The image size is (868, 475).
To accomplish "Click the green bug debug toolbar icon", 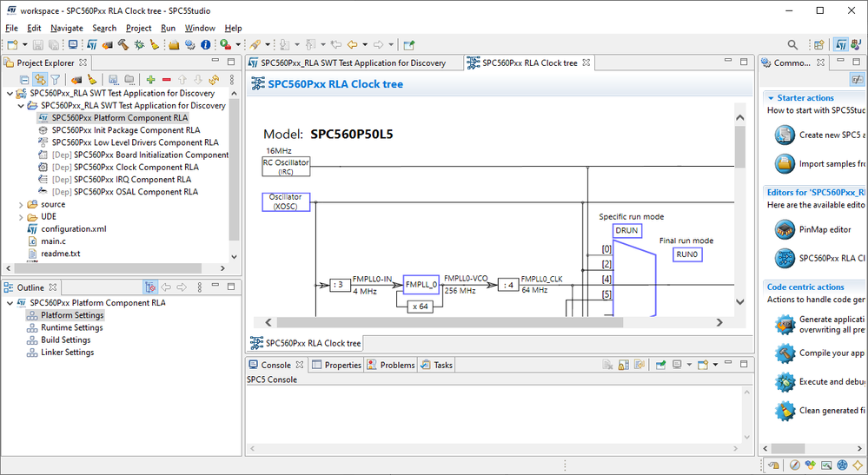I will click(x=140, y=44).
